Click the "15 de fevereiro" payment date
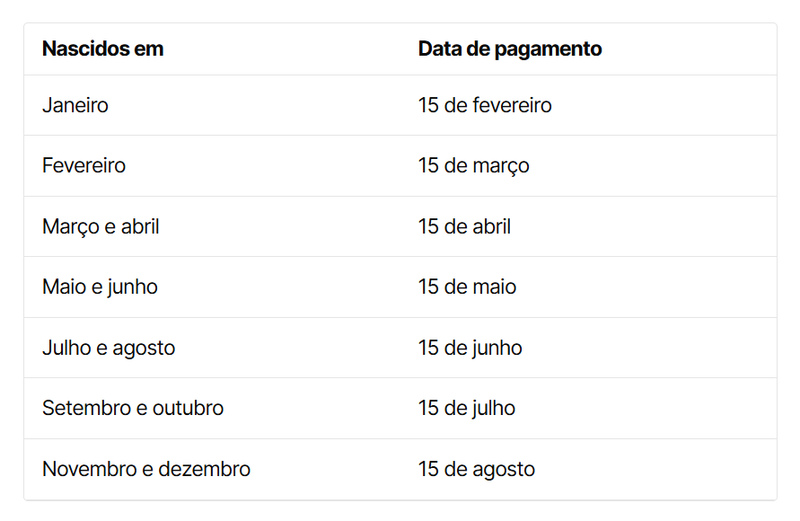800x521 pixels. (485, 105)
